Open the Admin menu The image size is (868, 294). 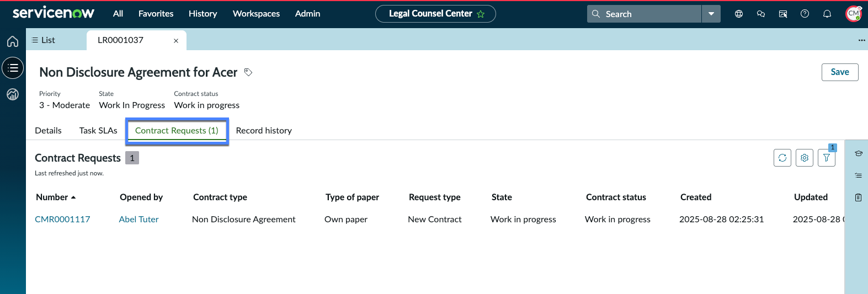[x=307, y=14]
